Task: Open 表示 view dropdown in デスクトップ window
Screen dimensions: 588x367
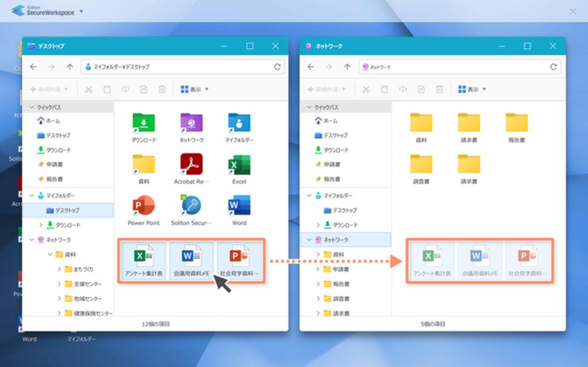Action: [x=195, y=89]
